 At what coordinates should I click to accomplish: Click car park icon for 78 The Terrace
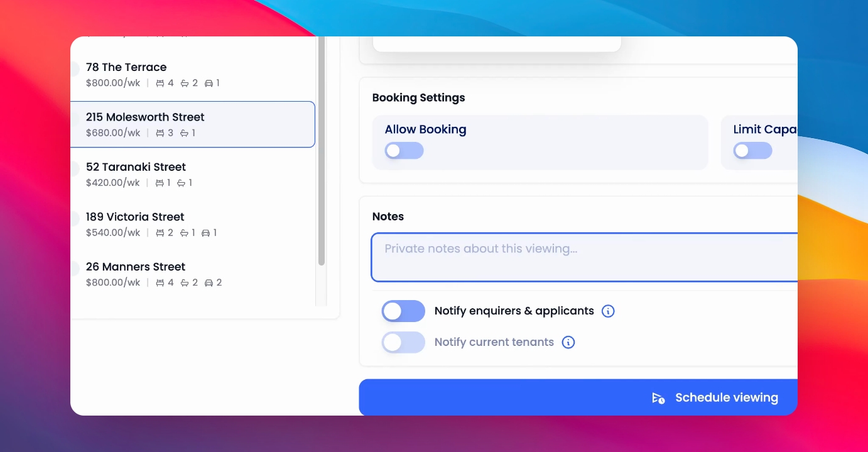point(209,83)
